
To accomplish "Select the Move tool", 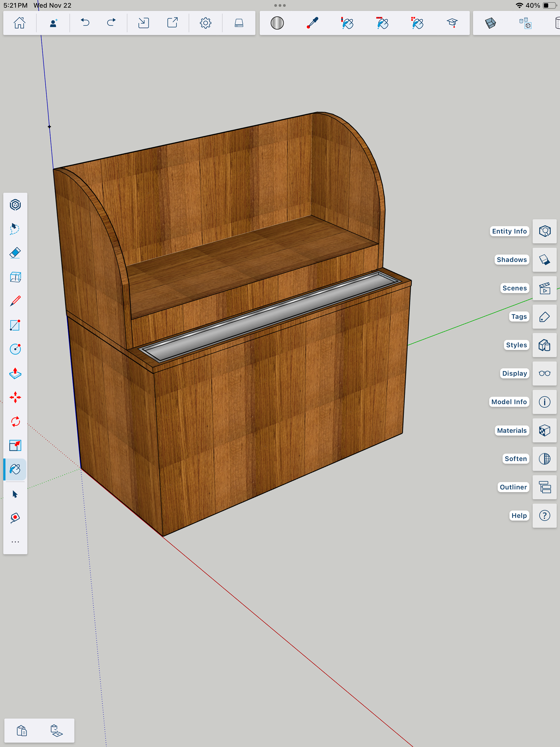I will [x=15, y=398].
